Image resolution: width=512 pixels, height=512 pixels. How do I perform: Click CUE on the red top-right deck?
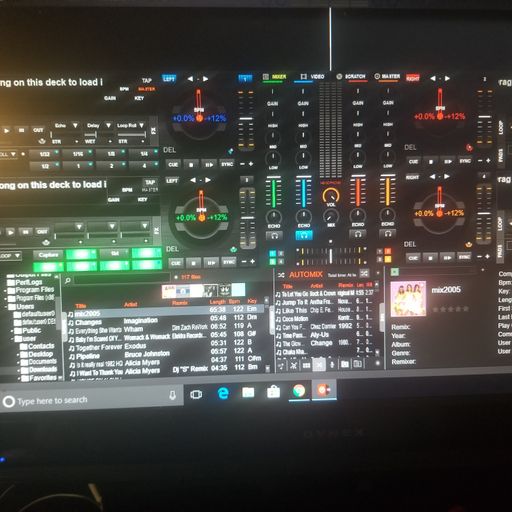tap(413, 162)
